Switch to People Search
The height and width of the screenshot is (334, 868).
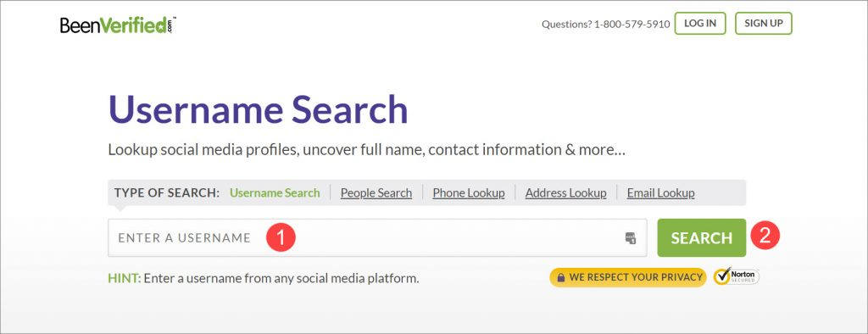(376, 192)
